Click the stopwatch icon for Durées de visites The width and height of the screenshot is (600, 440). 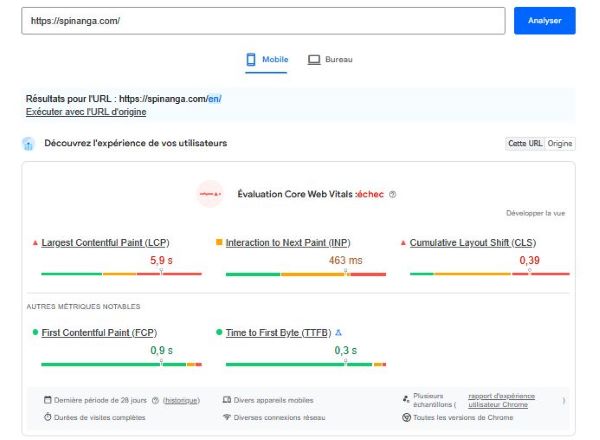pyautogui.click(x=47, y=417)
